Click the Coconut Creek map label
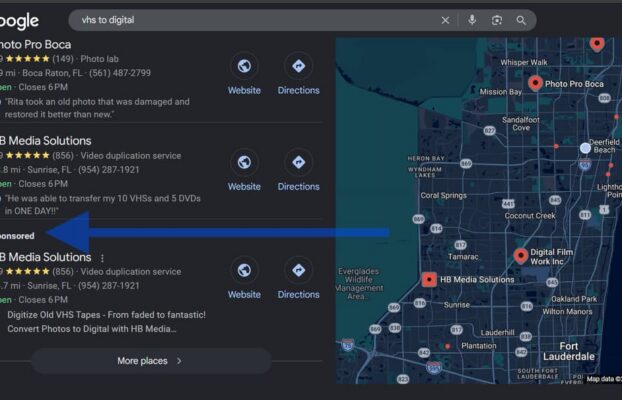 530,216
